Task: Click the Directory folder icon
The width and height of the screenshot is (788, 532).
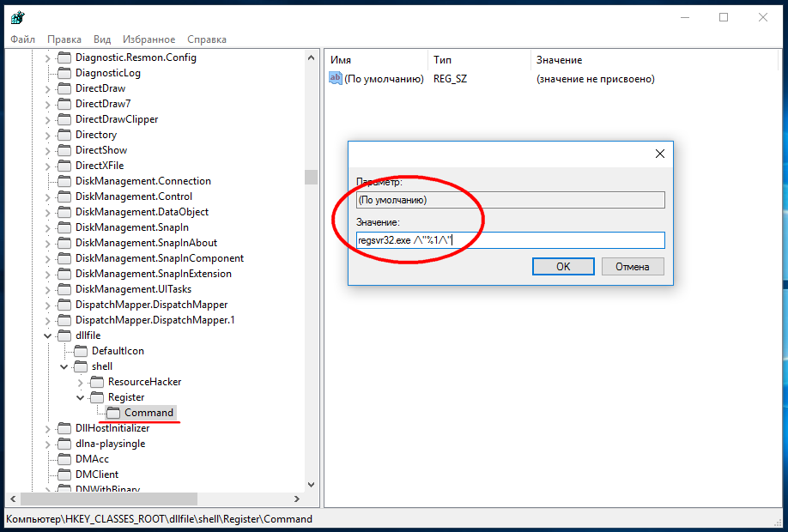Action: click(x=64, y=135)
